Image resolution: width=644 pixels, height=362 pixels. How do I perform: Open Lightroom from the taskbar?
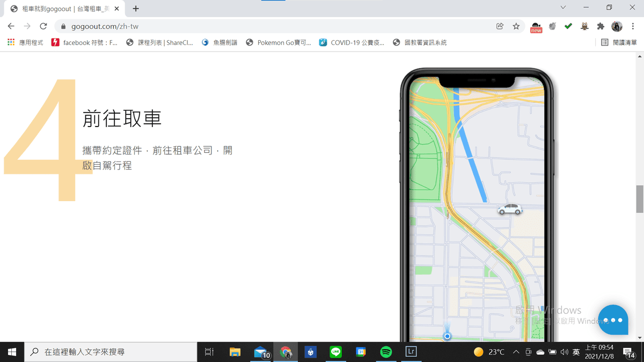click(x=411, y=352)
